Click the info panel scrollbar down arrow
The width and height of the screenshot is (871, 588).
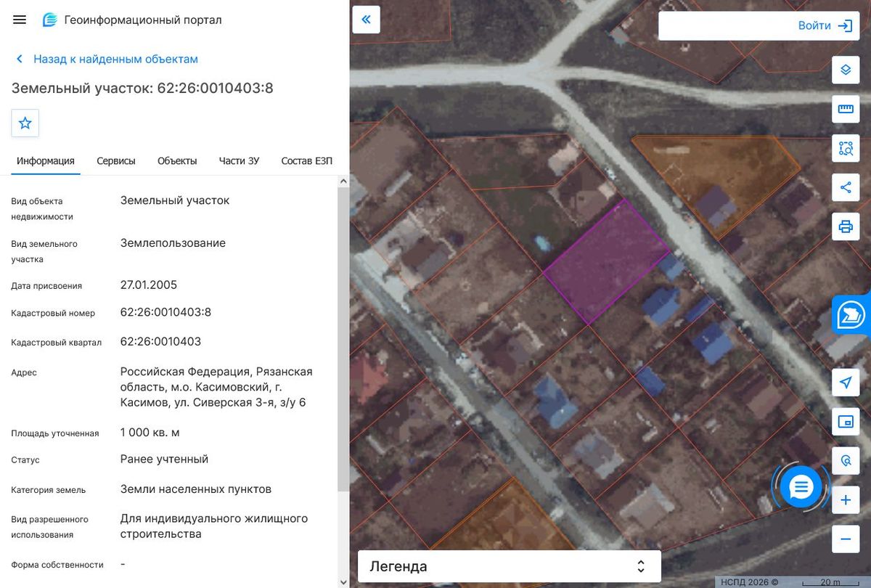pyautogui.click(x=343, y=581)
